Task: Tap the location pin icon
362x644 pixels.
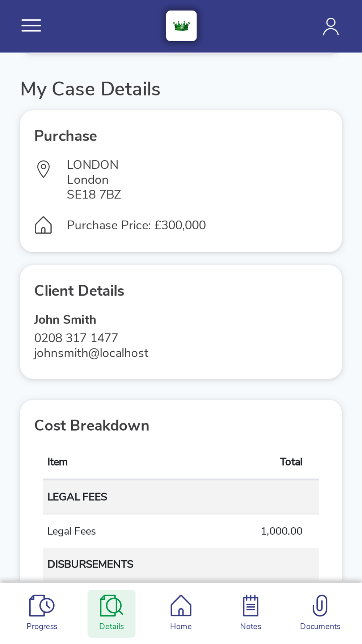Action: point(43,169)
